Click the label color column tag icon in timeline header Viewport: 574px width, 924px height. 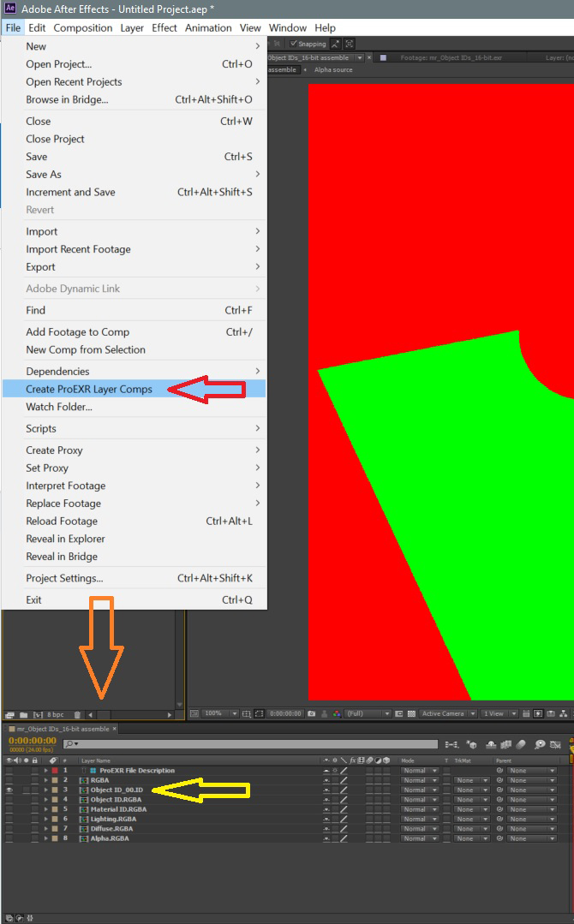[x=53, y=760]
